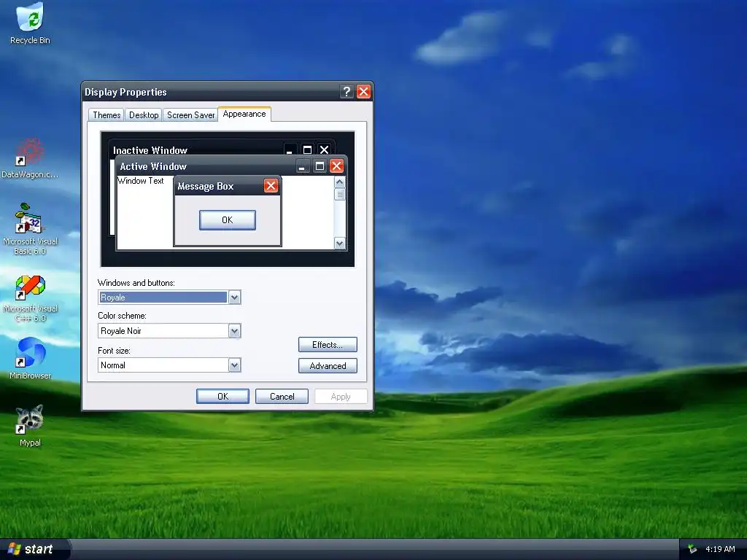Click the Inactive Window preview maximize icon
Viewport: 747px width, 560px height.
click(307, 149)
